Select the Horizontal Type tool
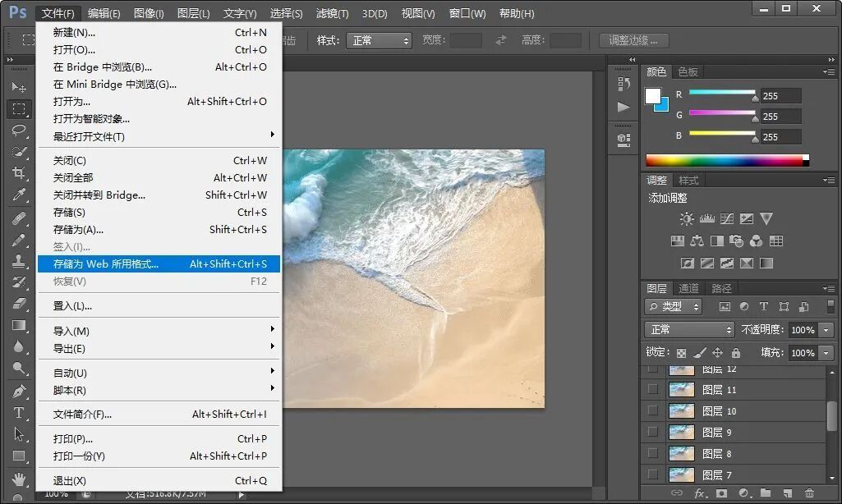This screenshot has height=504, width=842. click(x=19, y=413)
